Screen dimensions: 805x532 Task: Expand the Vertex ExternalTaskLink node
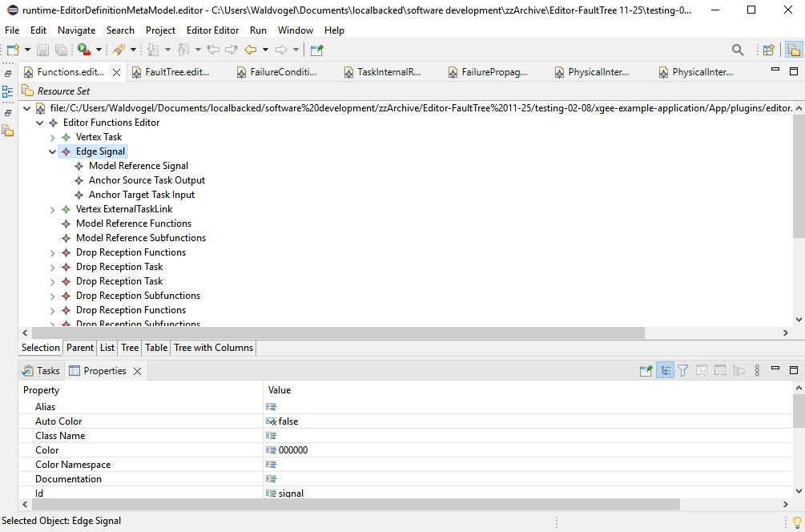tap(52, 209)
